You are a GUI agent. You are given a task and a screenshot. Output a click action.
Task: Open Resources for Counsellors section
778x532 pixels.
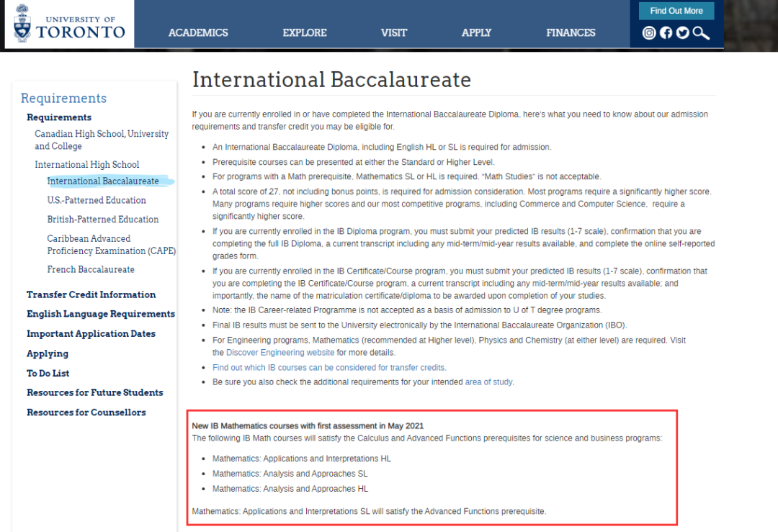86,412
